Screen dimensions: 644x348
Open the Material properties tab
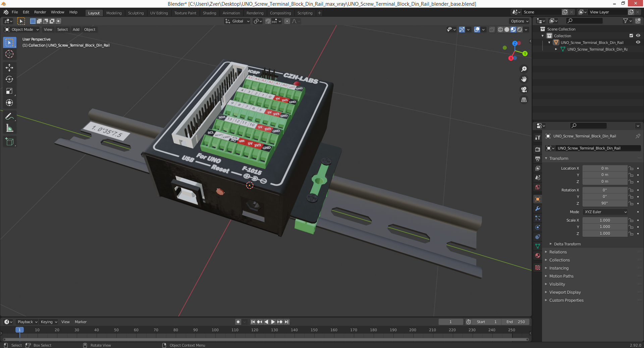click(x=538, y=255)
